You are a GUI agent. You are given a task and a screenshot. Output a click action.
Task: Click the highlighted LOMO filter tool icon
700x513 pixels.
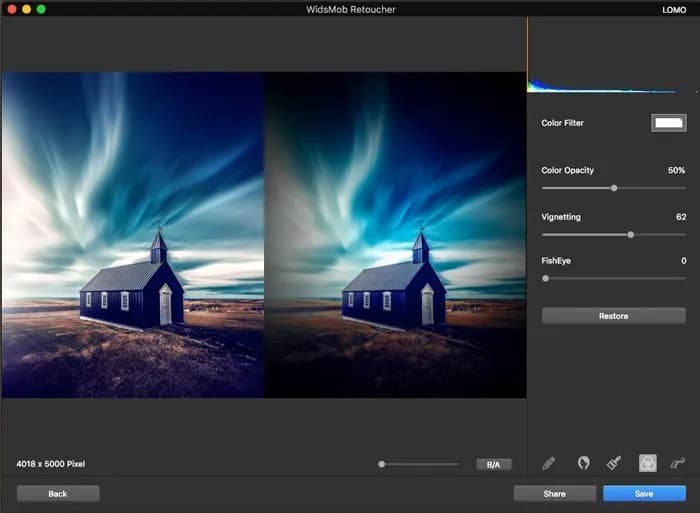[x=647, y=463]
